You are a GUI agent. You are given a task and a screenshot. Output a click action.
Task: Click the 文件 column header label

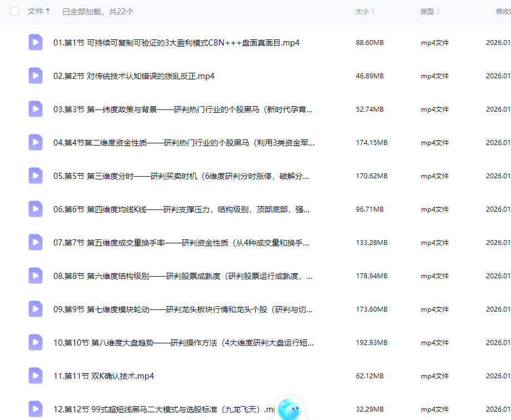click(x=36, y=11)
